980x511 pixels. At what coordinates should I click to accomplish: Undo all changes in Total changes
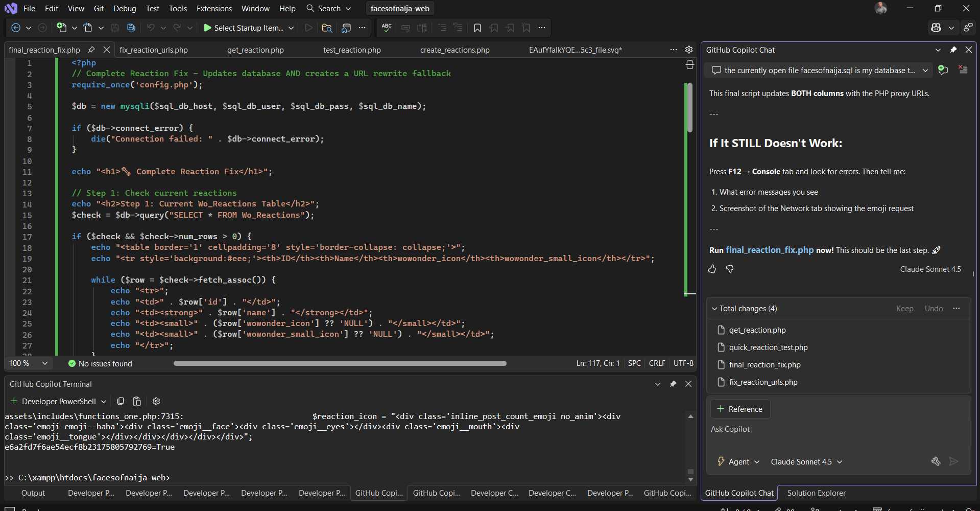(x=934, y=309)
